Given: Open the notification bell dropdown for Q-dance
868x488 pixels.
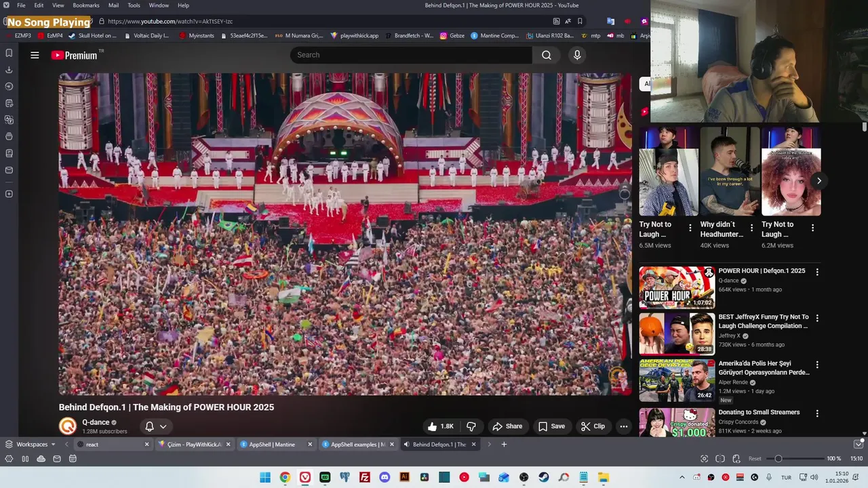Looking at the screenshot, I should 156,426.
